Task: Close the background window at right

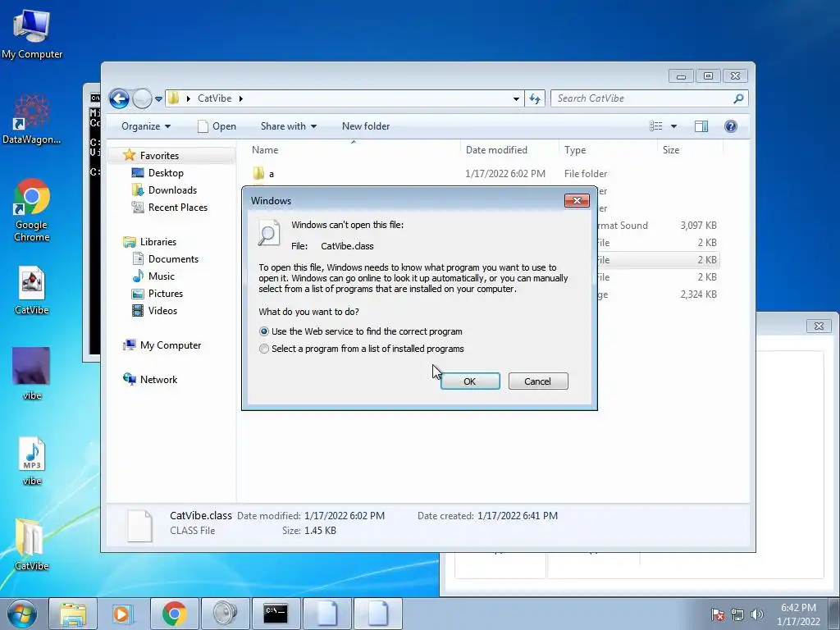Action: (x=819, y=326)
